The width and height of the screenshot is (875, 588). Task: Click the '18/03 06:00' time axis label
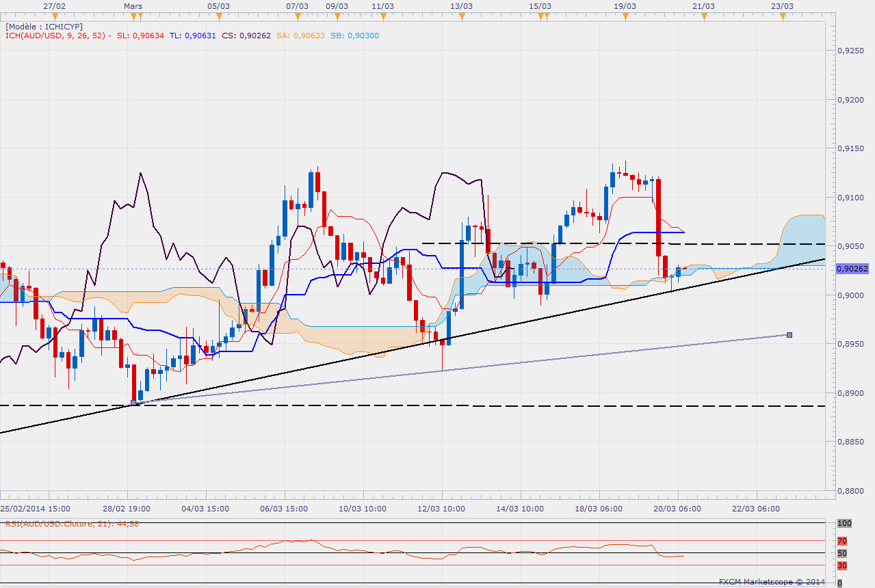600,509
